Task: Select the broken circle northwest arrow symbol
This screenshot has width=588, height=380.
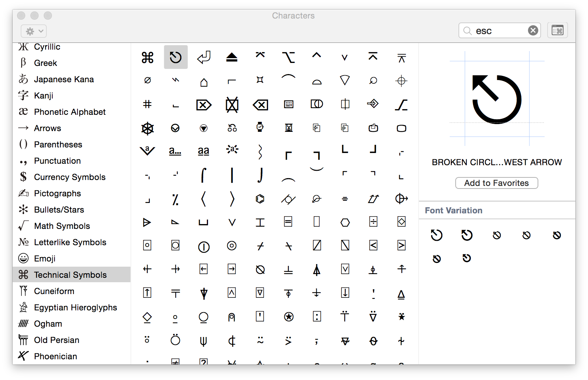Action: pyautogui.click(x=176, y=57)
